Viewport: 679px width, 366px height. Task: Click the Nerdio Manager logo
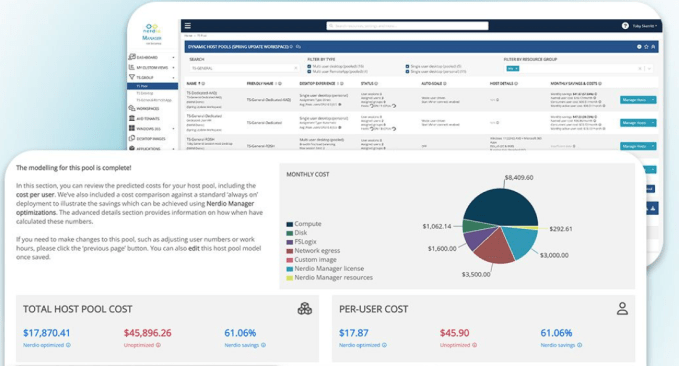152,34
